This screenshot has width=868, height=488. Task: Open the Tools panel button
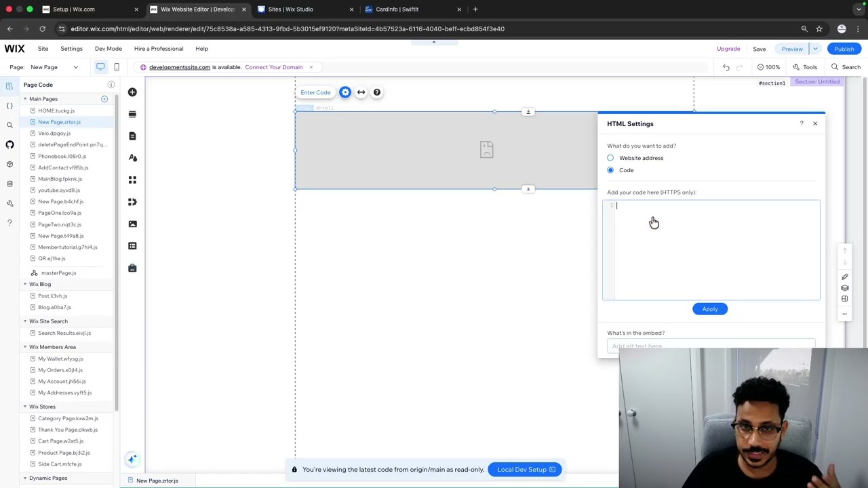[806, 67]
